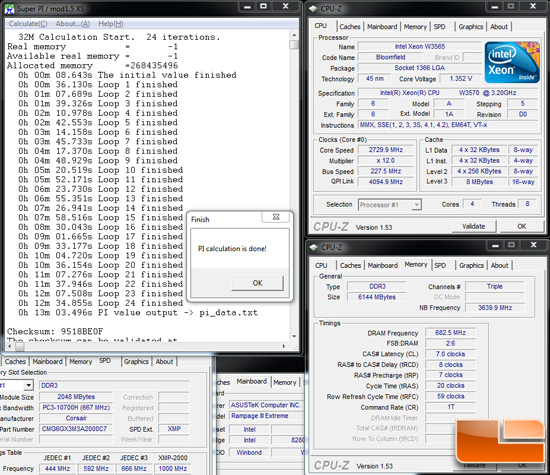The image size is (550, 475).
Task: Select About tab in the Memory CPU-Z window
Action: click(499, 266)
